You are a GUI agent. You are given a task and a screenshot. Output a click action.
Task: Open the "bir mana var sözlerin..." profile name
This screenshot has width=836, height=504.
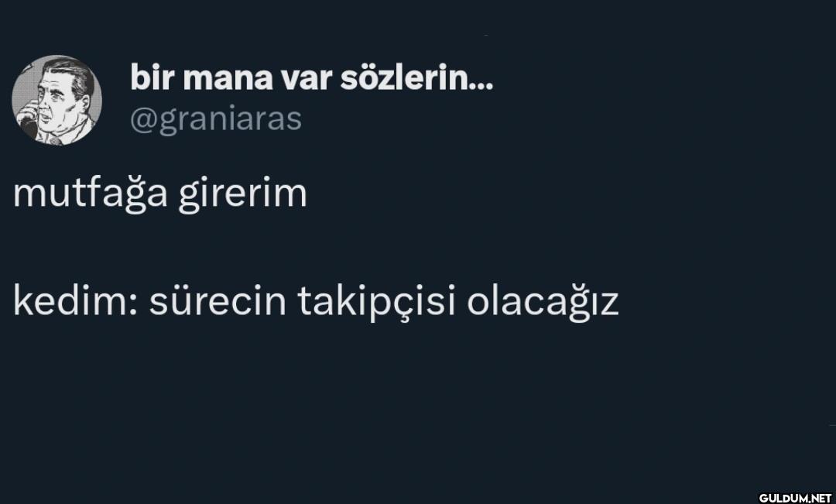[x=310, y=77]
